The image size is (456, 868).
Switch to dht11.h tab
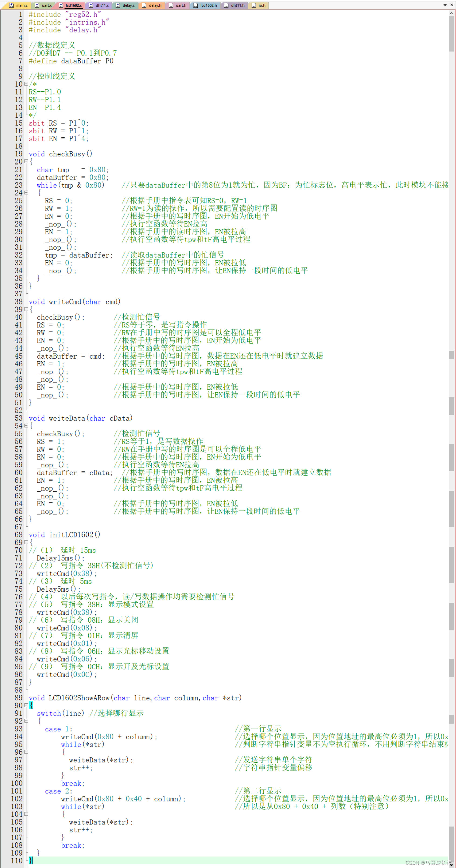click(x=235, y=5)
